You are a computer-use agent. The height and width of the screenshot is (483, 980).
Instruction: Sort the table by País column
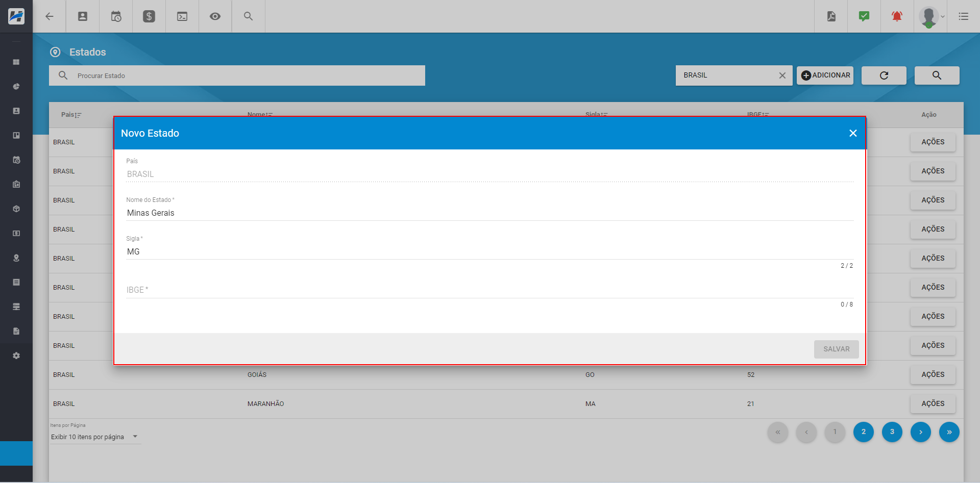71,115
